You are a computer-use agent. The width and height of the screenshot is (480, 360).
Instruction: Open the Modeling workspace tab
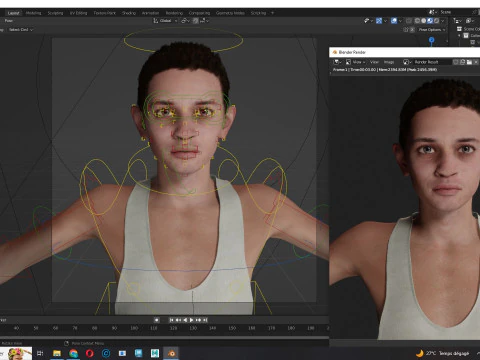coord(33,13)
